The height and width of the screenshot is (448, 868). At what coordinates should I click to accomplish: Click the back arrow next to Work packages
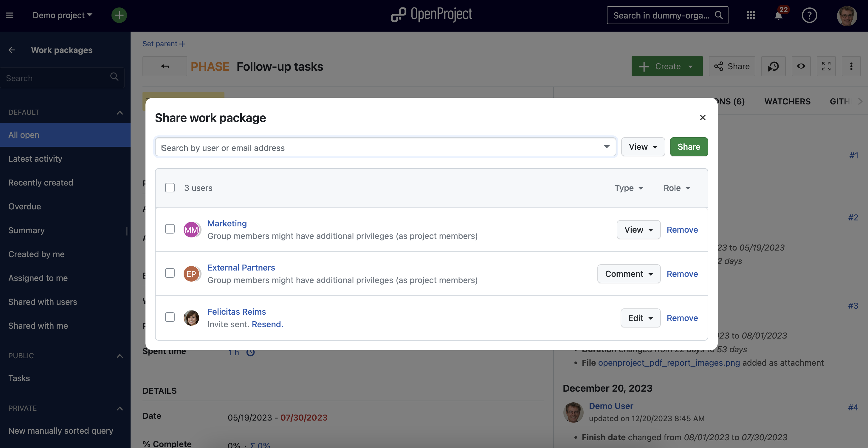[12, 50]
